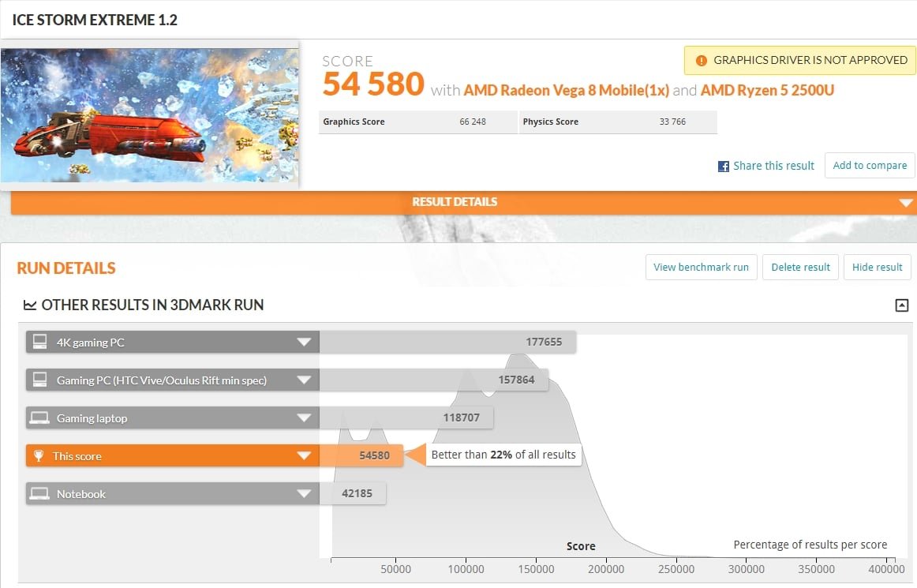The width and height of the screenshot is (917, 588).
Task: Click the trophy icon on This score row
Action: point(39,455)
